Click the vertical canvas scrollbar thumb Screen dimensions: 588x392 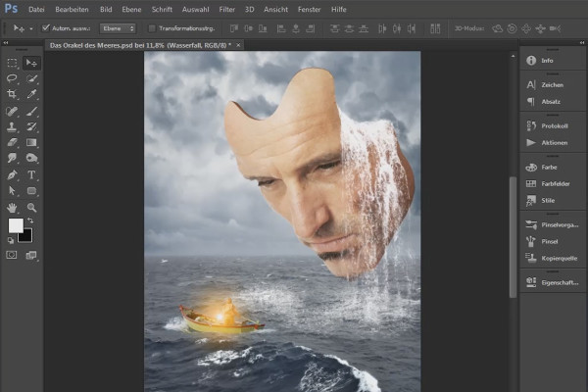click(x=513, y=237)
